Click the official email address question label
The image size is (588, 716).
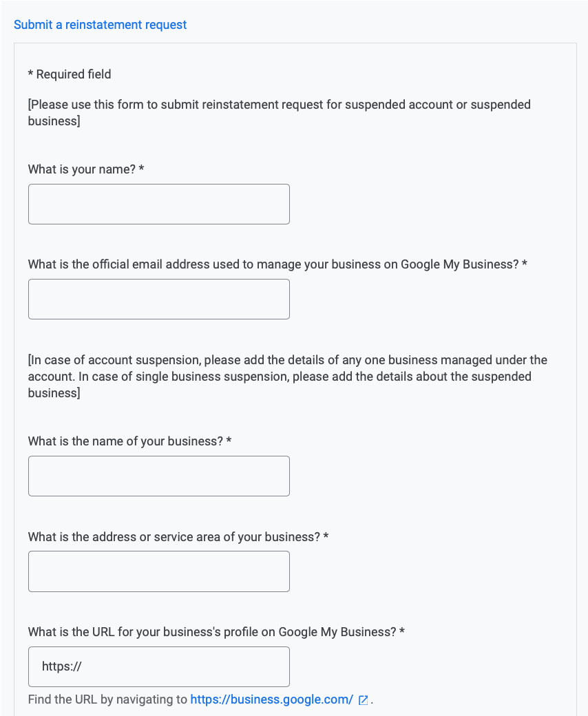tap(273, 264)
